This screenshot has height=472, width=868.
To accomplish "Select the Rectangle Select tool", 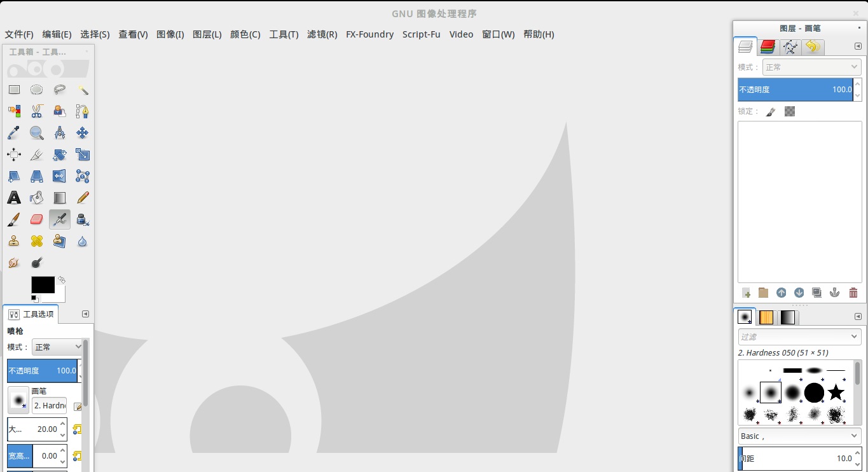I will [x=14, y=90].
